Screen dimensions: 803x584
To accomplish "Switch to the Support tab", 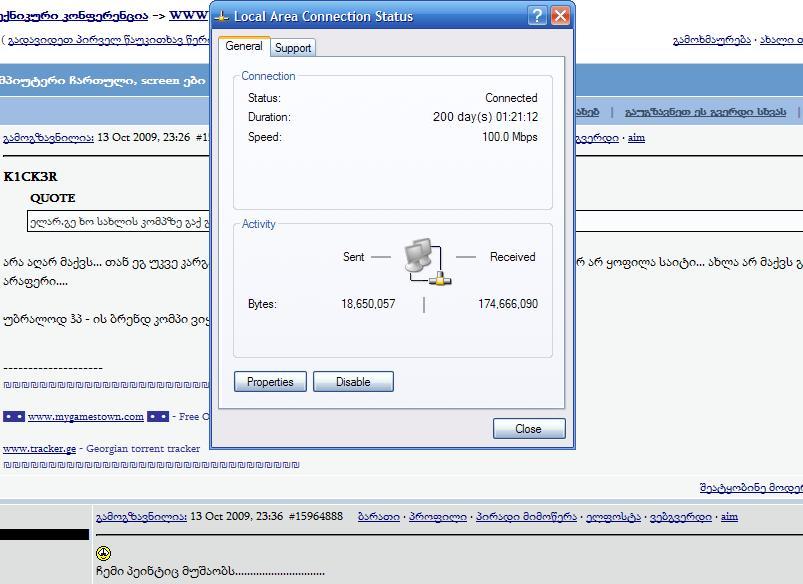I will pyautogui.click(x=293, y=48).
